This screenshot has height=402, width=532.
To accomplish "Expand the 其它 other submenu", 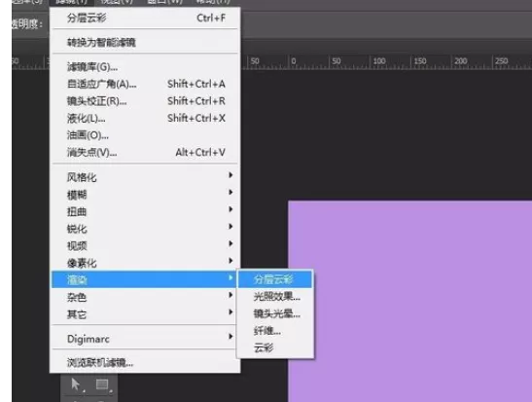I will tap(145, 314).
